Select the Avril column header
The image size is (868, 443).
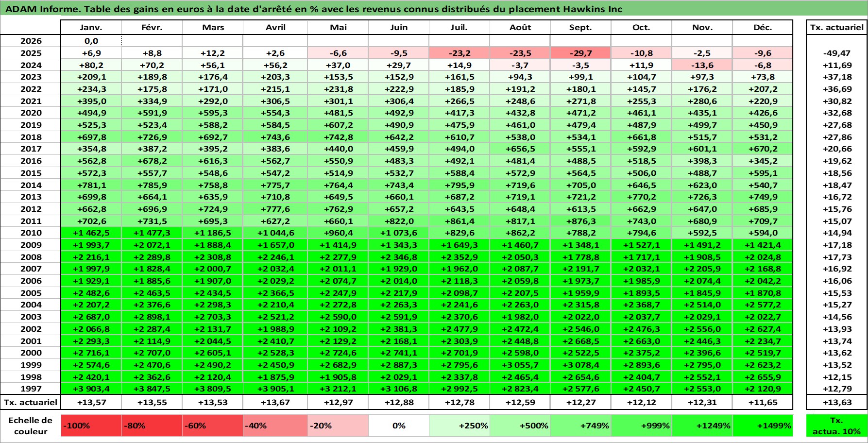point(275,27)
